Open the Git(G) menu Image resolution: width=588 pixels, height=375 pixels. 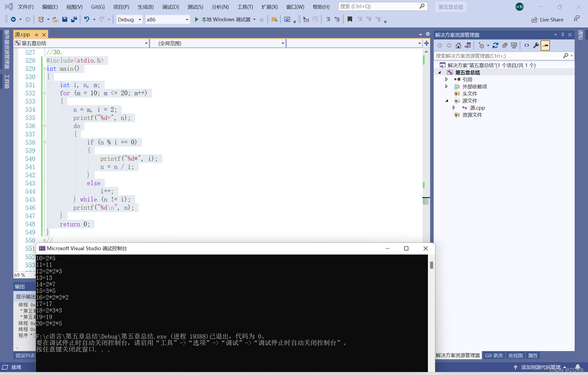point(98,7)
